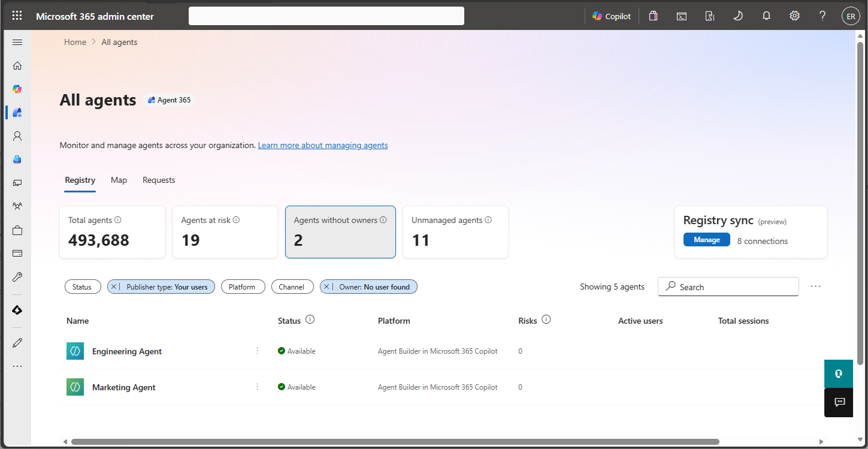
Task: Open the Status filter dropdown
Action: (x=82, y=287)
